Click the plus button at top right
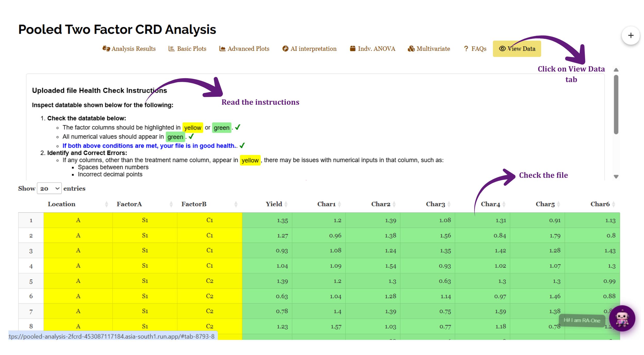 (x=631, y=35)
